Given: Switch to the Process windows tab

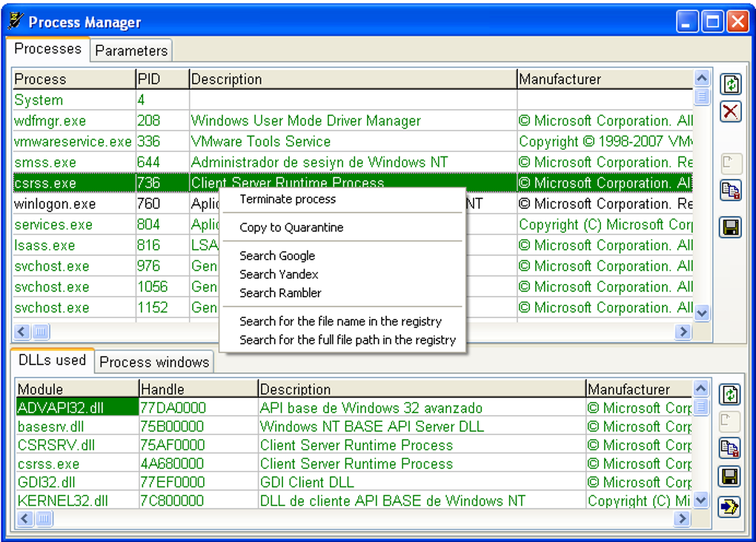Looking at the screenshot, I should pyautogui.click(x=154, y=362).
